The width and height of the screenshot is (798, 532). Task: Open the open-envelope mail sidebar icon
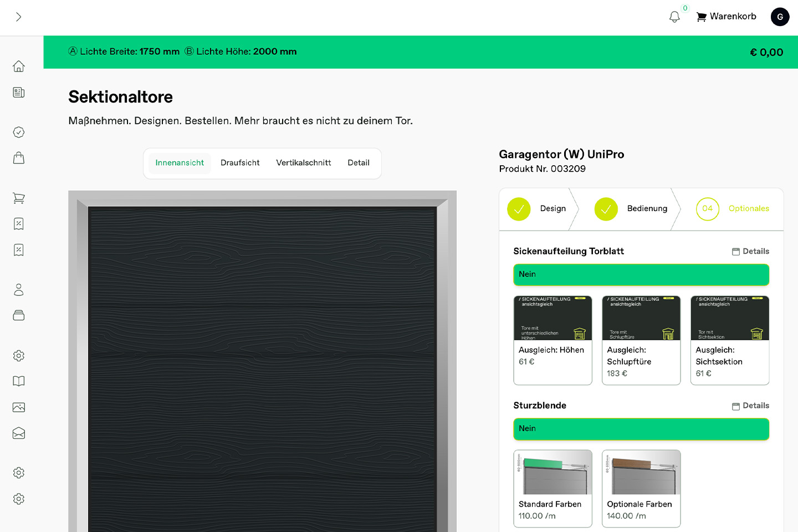coord(19,433)
